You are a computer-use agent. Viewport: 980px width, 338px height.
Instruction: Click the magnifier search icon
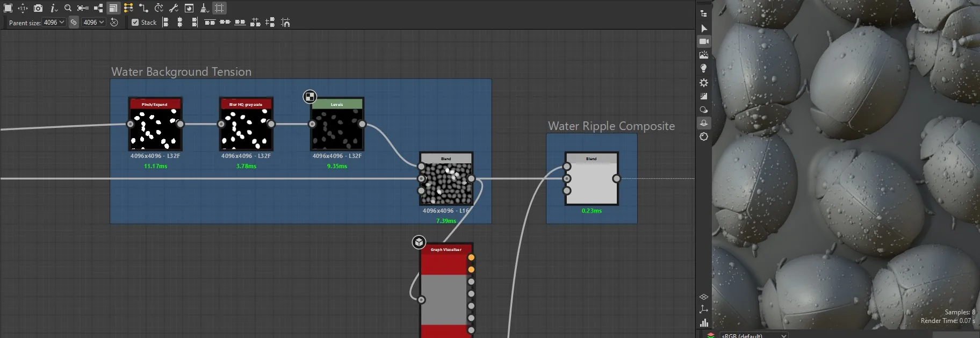tap(68, 8)
